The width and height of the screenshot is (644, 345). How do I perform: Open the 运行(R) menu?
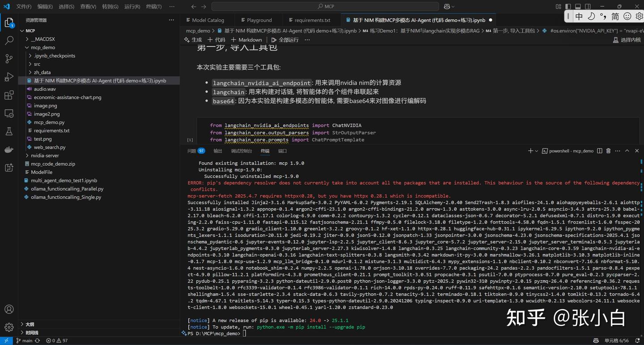(x=132, y=7)
